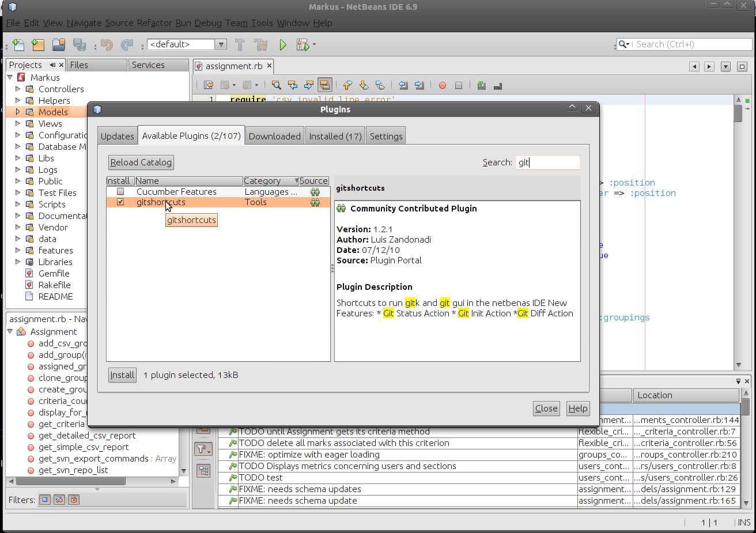The image size is (756, 533).
Task: Open the File menu
Action: [x=13, y=23]
